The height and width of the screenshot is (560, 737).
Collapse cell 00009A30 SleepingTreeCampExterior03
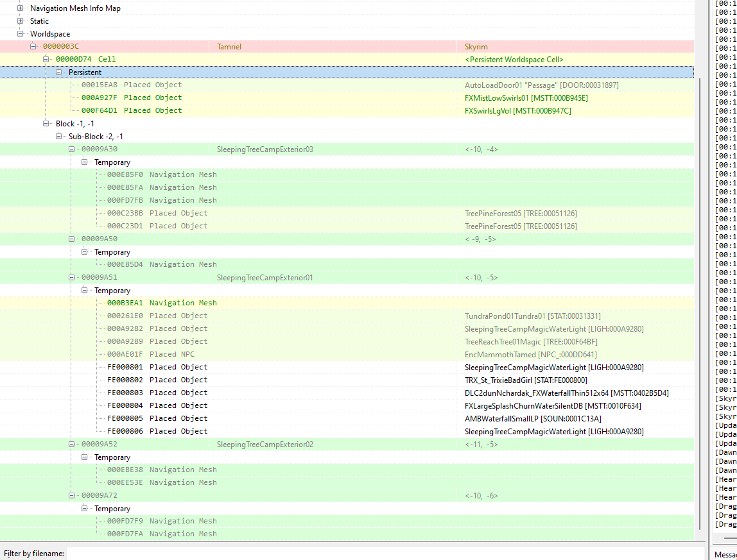click(x=71, y=149)
